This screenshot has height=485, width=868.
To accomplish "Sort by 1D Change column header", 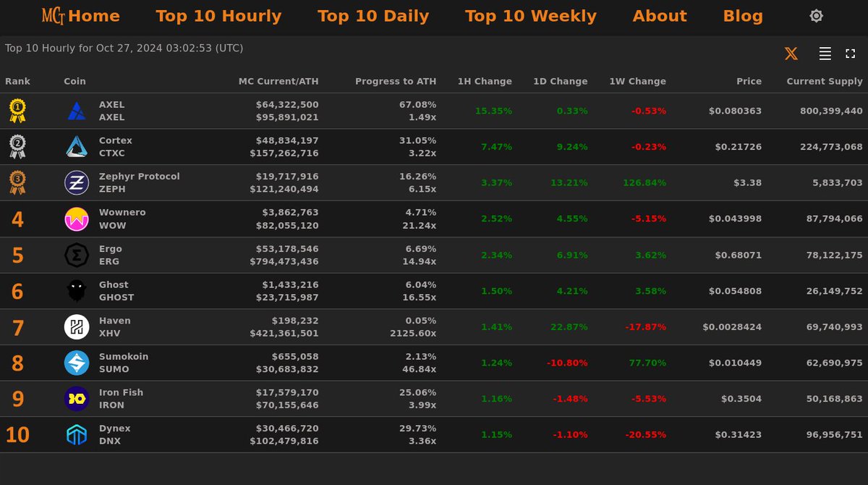I will pos(561,81).
